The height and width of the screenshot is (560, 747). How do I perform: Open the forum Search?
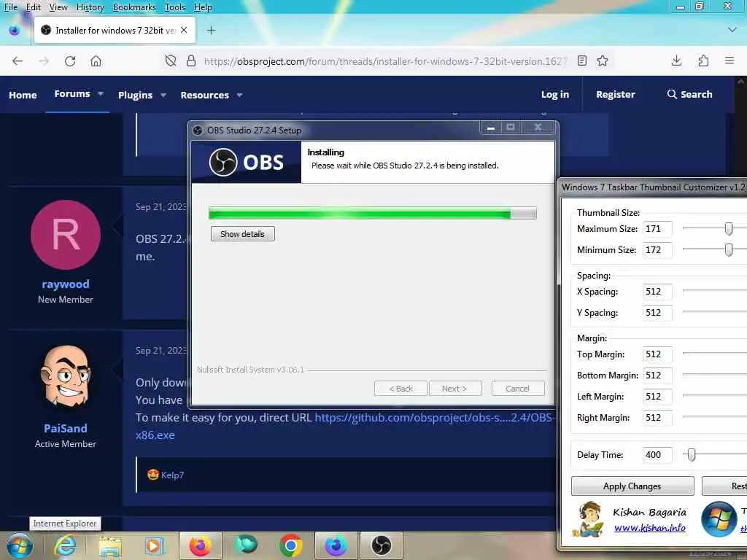(690, 94)
